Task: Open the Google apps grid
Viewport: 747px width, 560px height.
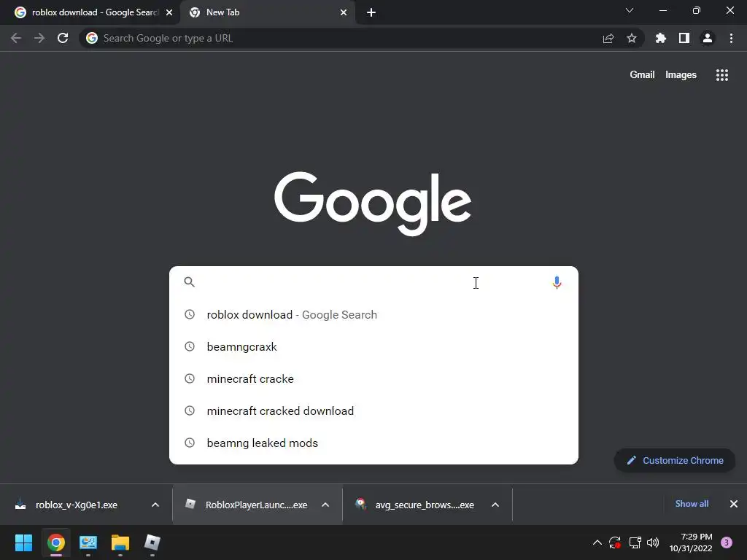Action: coord(721,75)
